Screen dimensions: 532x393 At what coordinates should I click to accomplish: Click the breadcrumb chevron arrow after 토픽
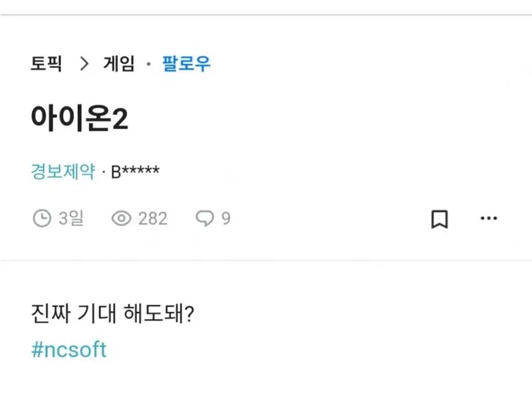point(84,65)
